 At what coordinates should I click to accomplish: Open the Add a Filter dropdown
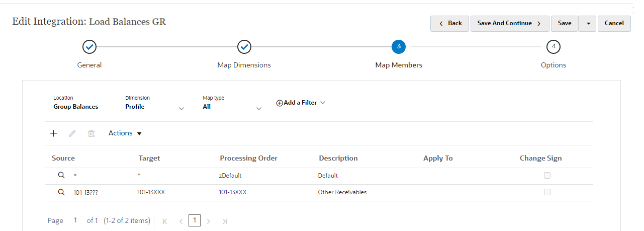click(x=301, y=103)
